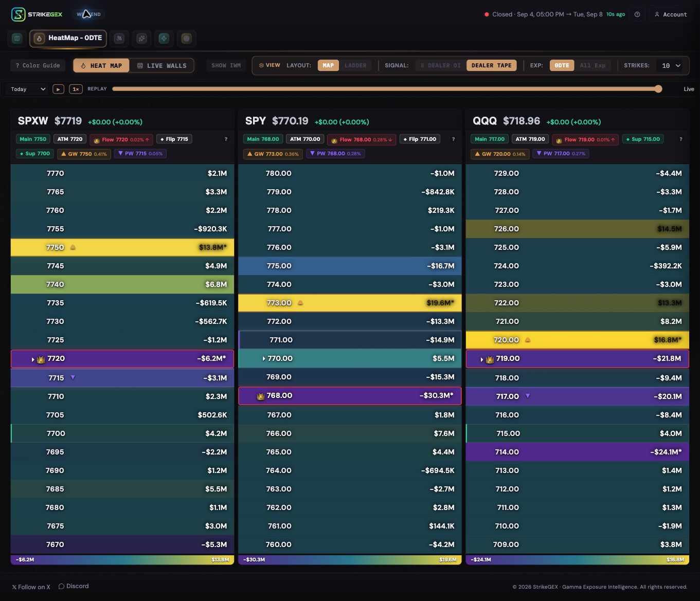Open the sparkles nav icon
Image resolution: width=700 pixels, height=601 pixels.
pyautogui.click(x=142, y=39)
